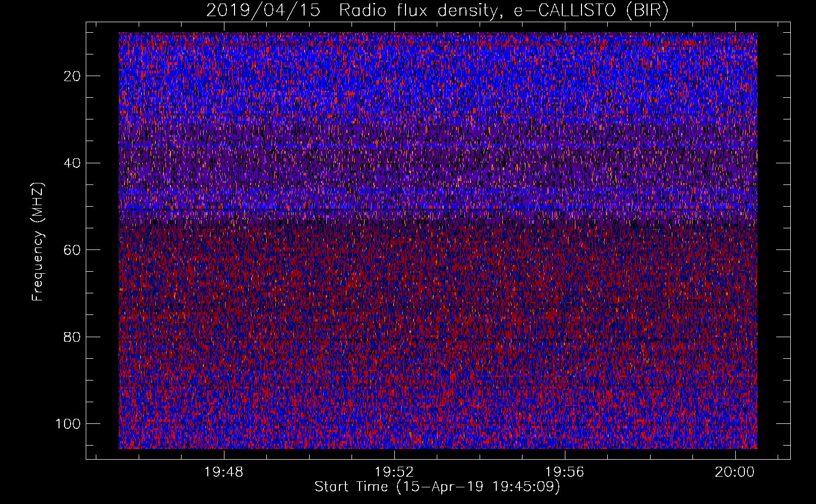Click the "Start Time (15-Apr-19 19:45:09)" label
Viewport: 816px width, 504px height.
pos(437,487)
